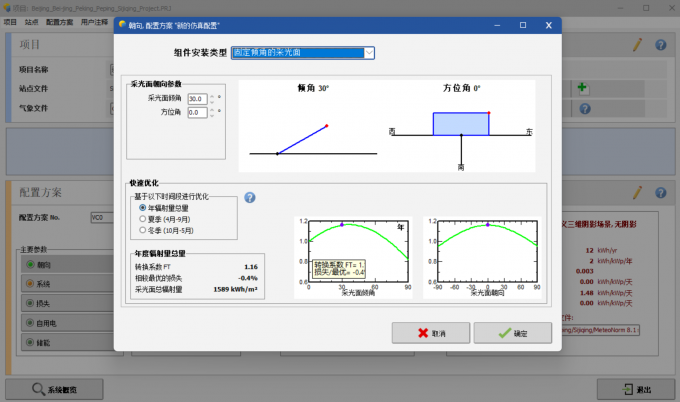Click the collector plane irradiation value 1589 kWh/m²

tap(235, 289)
